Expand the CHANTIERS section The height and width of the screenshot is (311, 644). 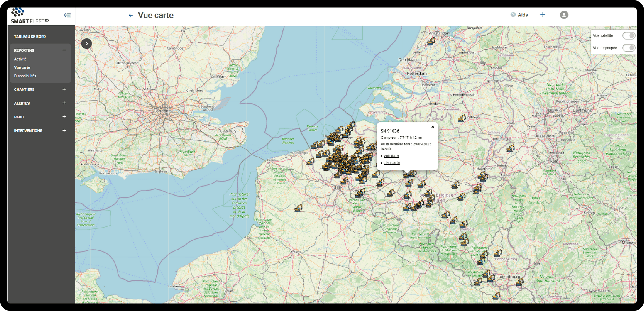click(x=64, y=89)
